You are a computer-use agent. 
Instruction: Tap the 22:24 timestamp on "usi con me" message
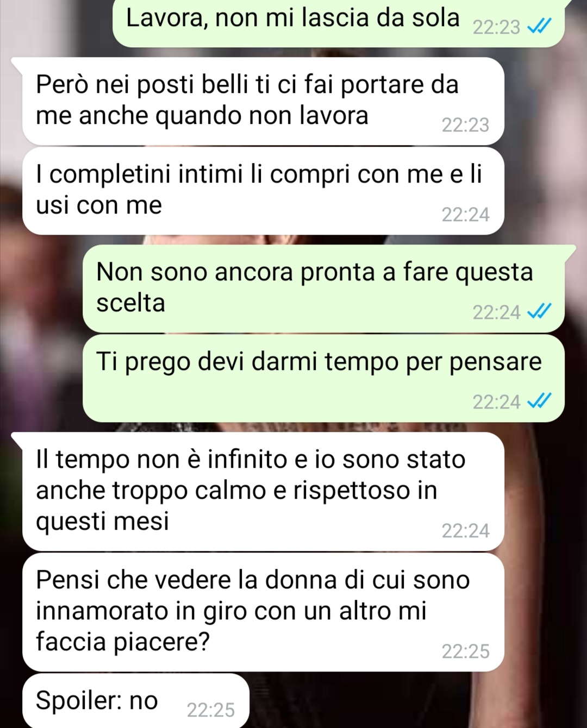(x=465, y=215)
